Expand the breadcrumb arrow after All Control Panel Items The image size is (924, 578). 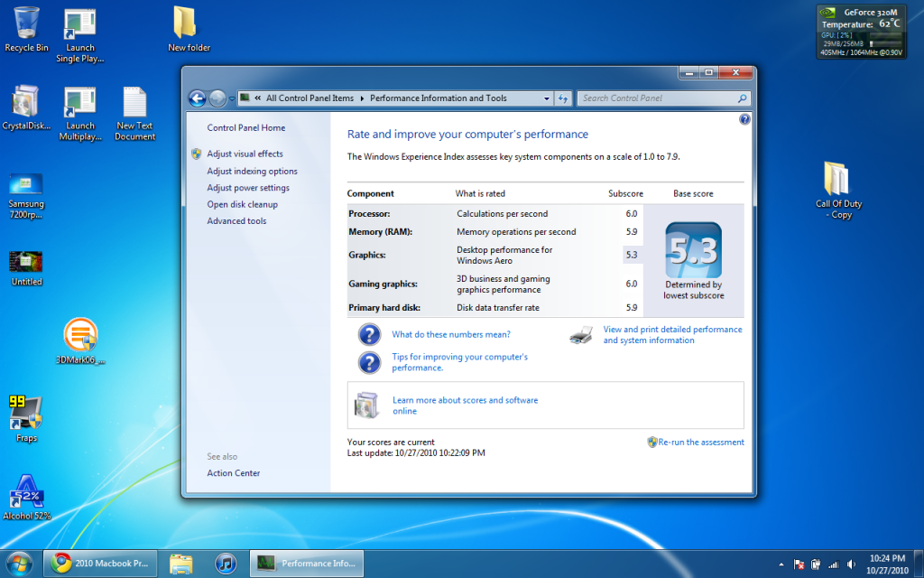coord(362,98)
